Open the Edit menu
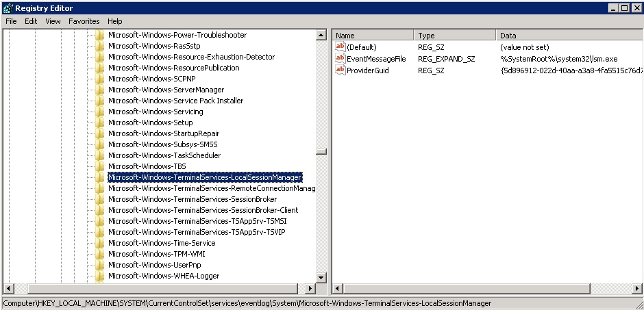This screenshot has height=310, width=644. tap(31, 21)
